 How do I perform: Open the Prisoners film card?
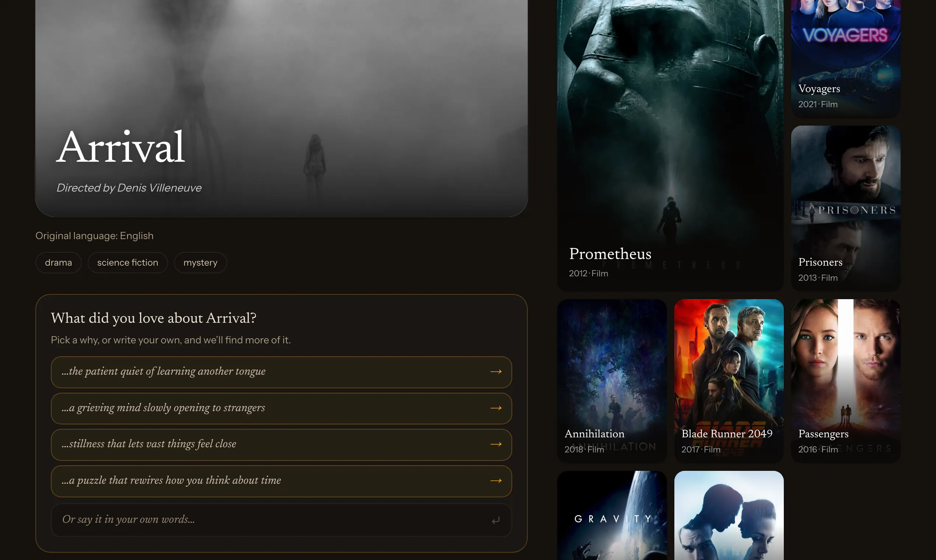tap(845, 208)
